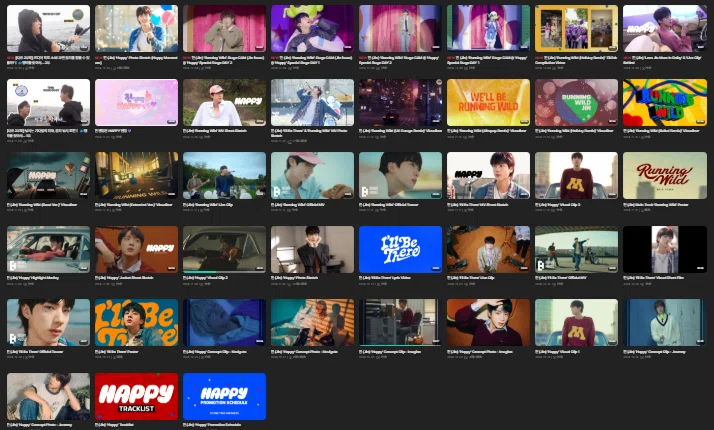714x430 pixels.
Task: Open the hooded angler fishing video thumbnail
Action: pos(48,28)
